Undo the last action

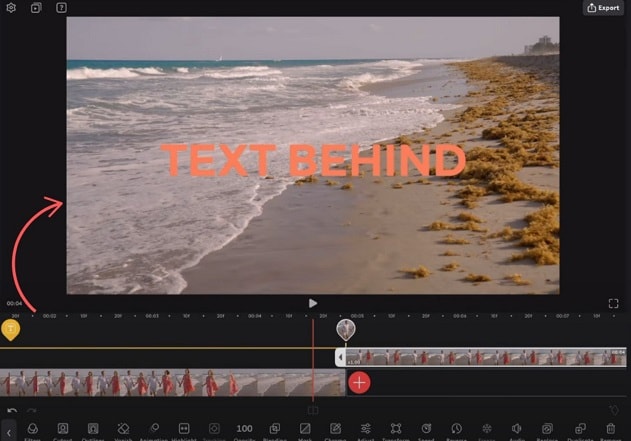click(x=12, y=410)
